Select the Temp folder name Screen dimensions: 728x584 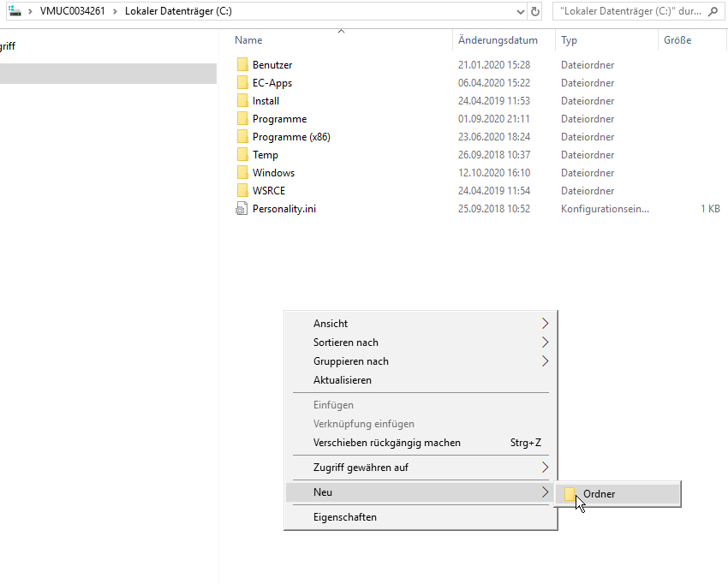tap(266, 155)
